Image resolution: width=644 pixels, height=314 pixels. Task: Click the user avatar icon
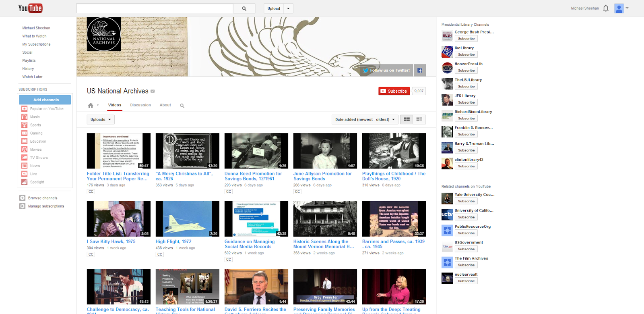(x=619, y=8)
